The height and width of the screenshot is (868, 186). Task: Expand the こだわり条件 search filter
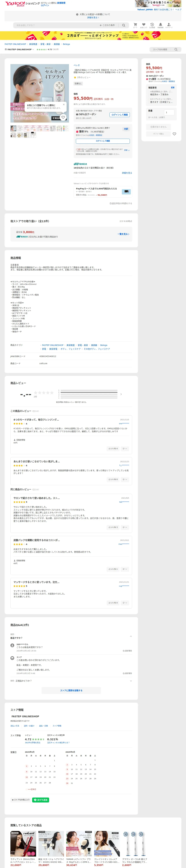[107, 25]
